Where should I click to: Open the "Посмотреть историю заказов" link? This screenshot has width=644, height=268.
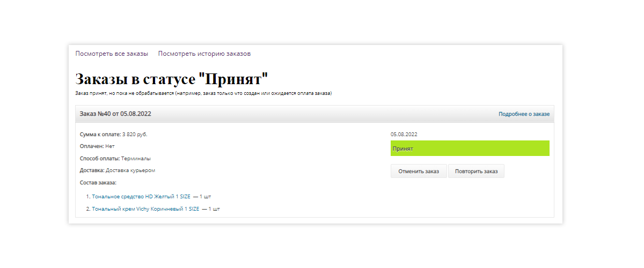204,54
